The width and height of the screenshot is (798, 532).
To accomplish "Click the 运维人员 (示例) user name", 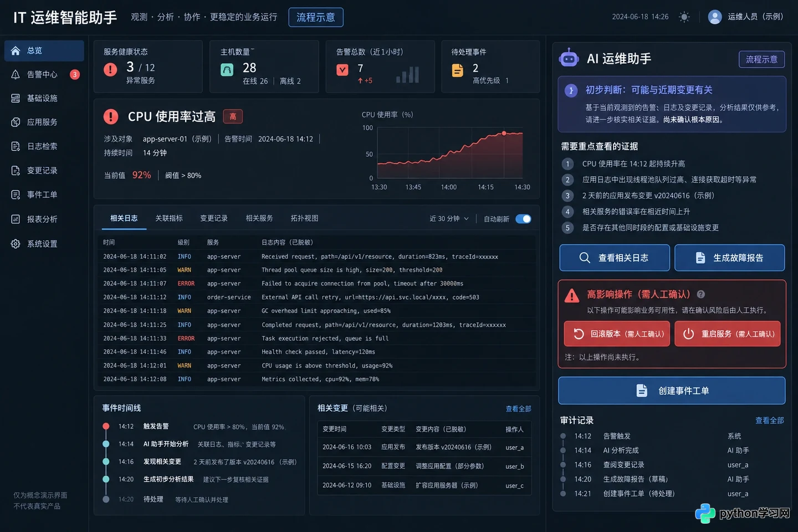I will (x=755, y=17).
